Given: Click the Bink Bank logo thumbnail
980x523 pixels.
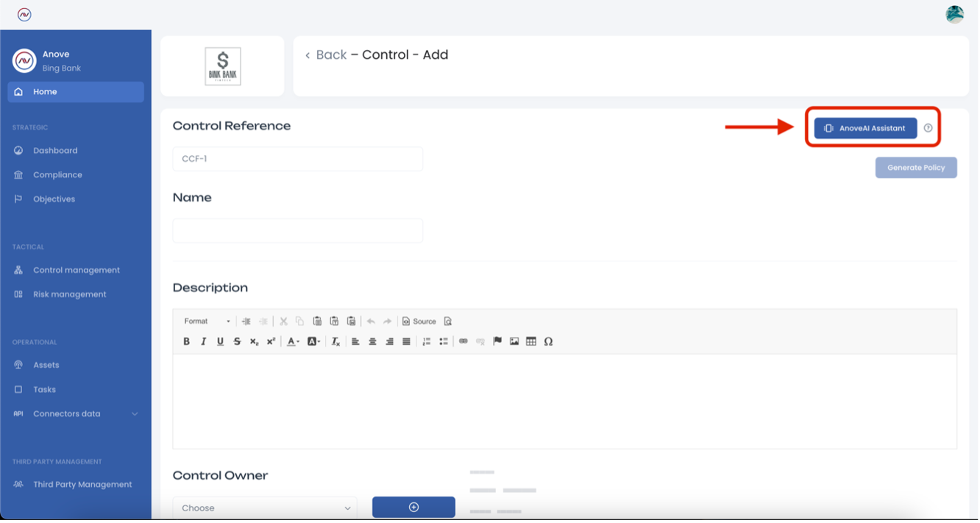Looking at the screenshot, I should point(223,66).
